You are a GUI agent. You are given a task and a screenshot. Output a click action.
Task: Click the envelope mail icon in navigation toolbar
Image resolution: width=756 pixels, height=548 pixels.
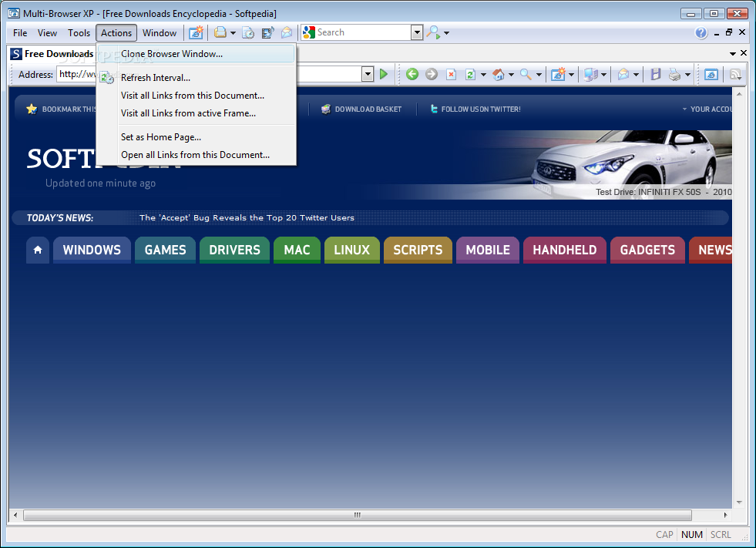tap(623, 74)
